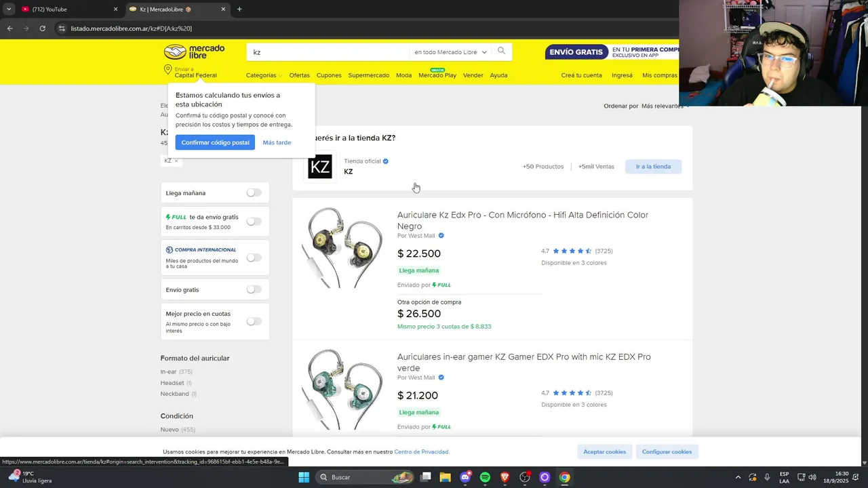Open Mis compras link
Image resolution: width=868 pixels, height=488 pixels.
tap(660, 75)
